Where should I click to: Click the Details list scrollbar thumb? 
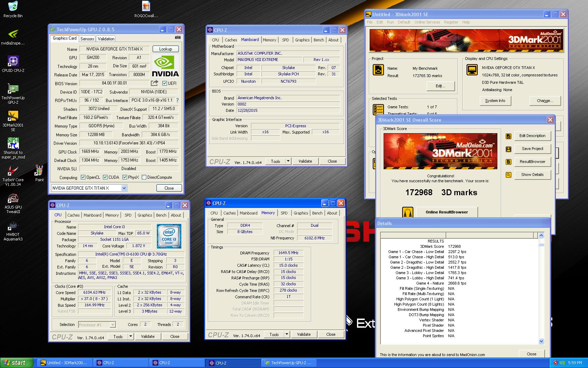pos(541,245)
